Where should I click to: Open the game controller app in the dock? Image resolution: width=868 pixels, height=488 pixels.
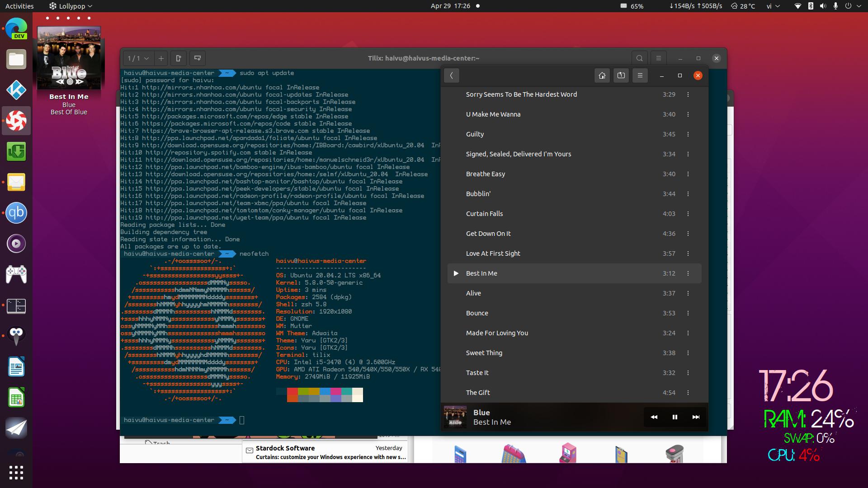point(16,274)
